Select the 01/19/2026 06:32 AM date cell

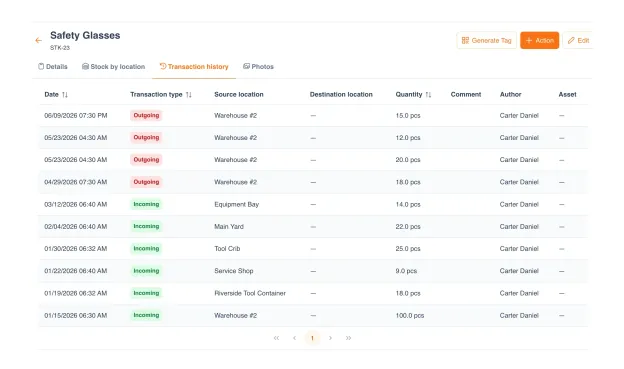tap(76, 293)
